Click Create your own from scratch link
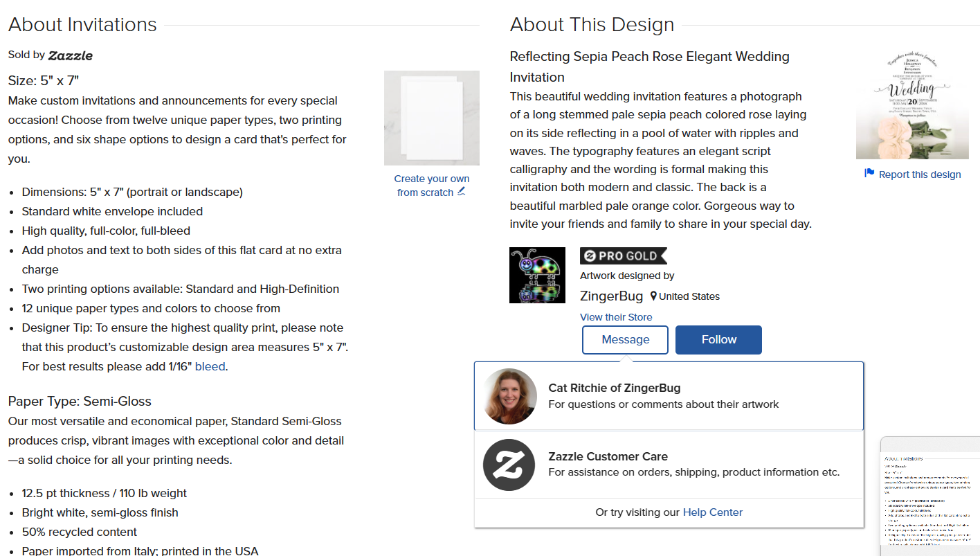Viewport: 980px width, 556px height. [x=432, y=186]
